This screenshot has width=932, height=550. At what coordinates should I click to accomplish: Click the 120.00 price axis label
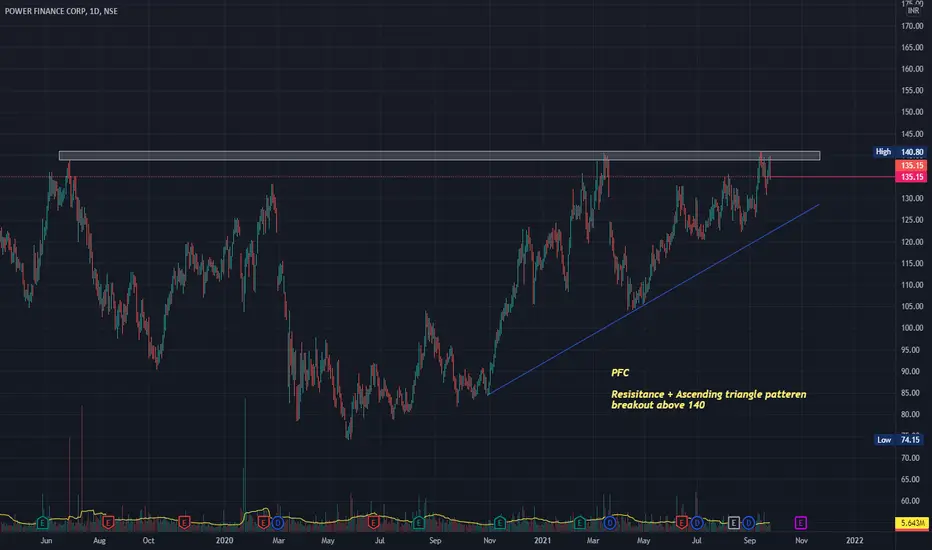pos(912,242)
